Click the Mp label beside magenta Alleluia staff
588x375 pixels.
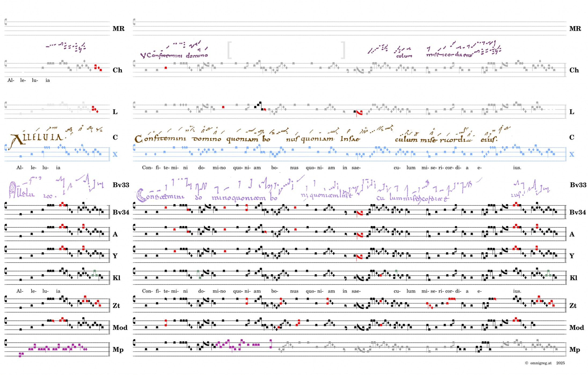(x=118, y=350)
